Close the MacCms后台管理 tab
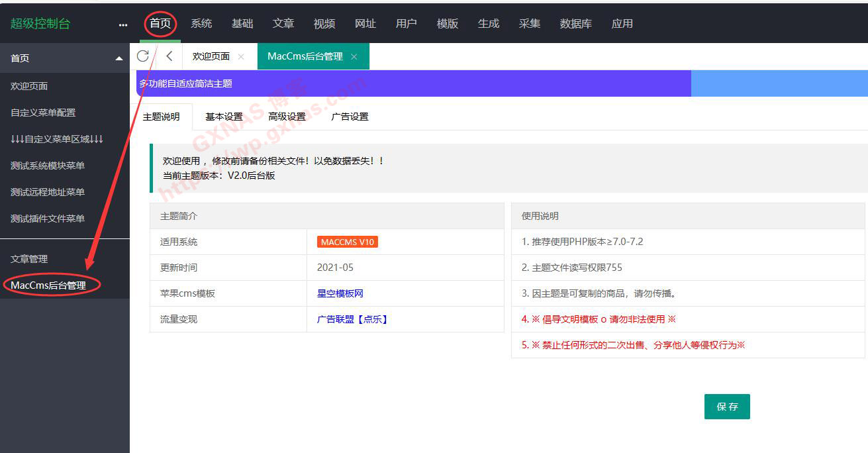 tap(354, 57)
